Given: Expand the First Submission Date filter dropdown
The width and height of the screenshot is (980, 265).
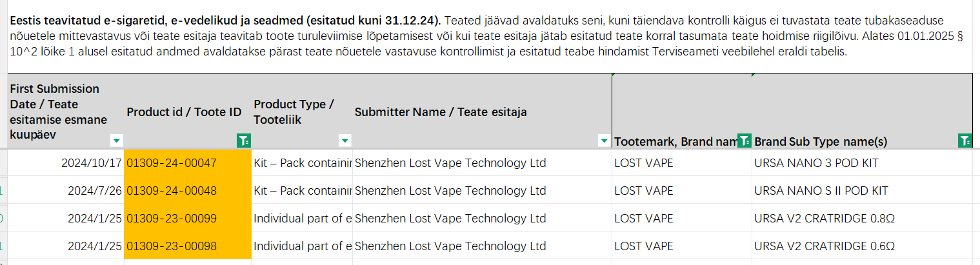Looking at the screenshot, I should (116, 141).
